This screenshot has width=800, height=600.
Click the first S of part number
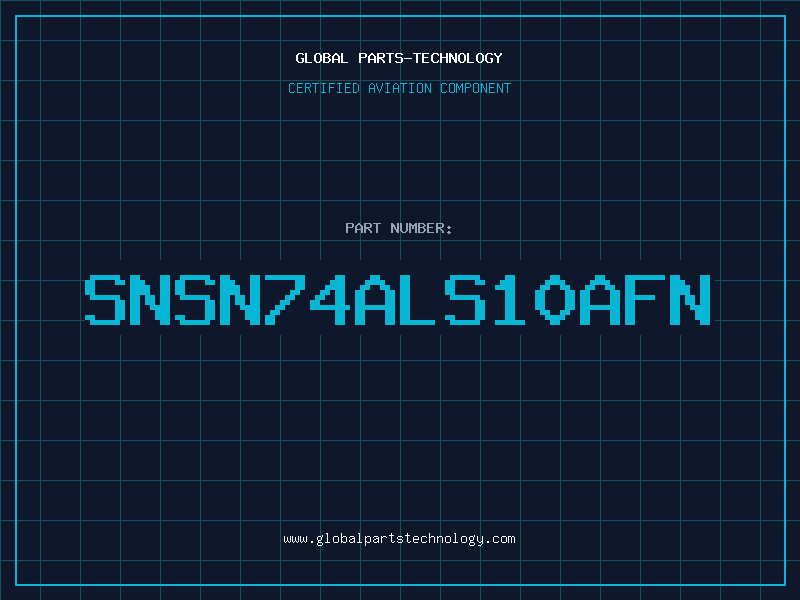105,300
